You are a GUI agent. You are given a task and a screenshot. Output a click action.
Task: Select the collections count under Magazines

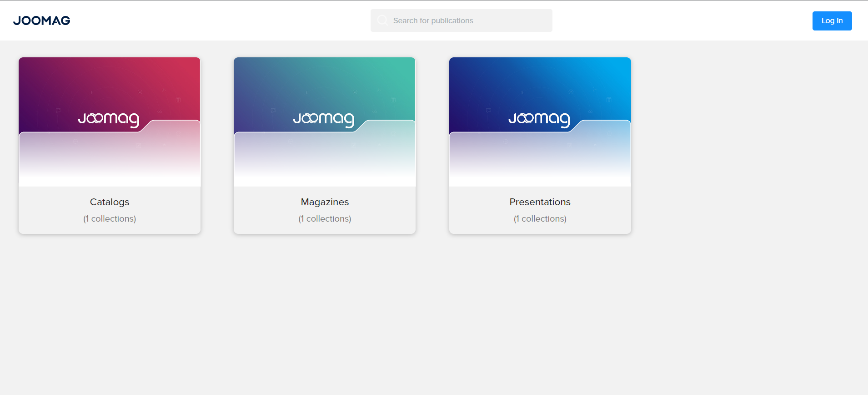pyautogui.click(x=325, y=219)
